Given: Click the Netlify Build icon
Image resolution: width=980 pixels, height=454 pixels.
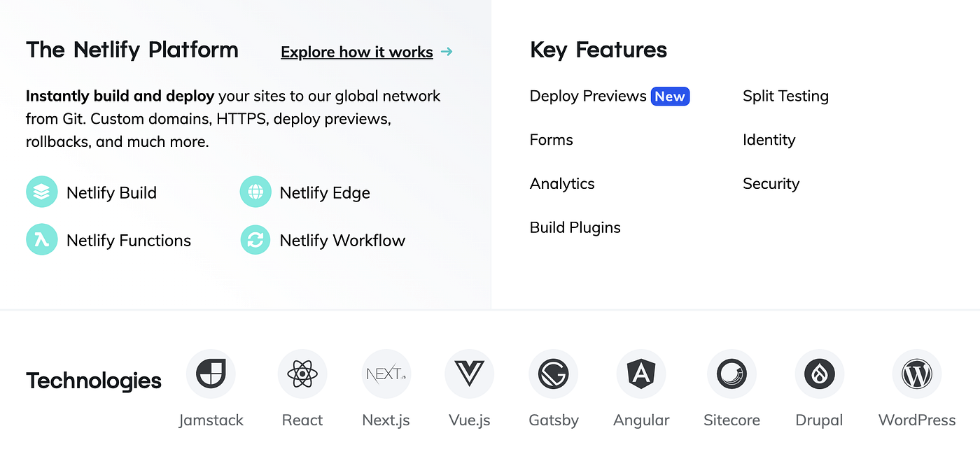Looking at the screenshot, I should tap(41, 192).
